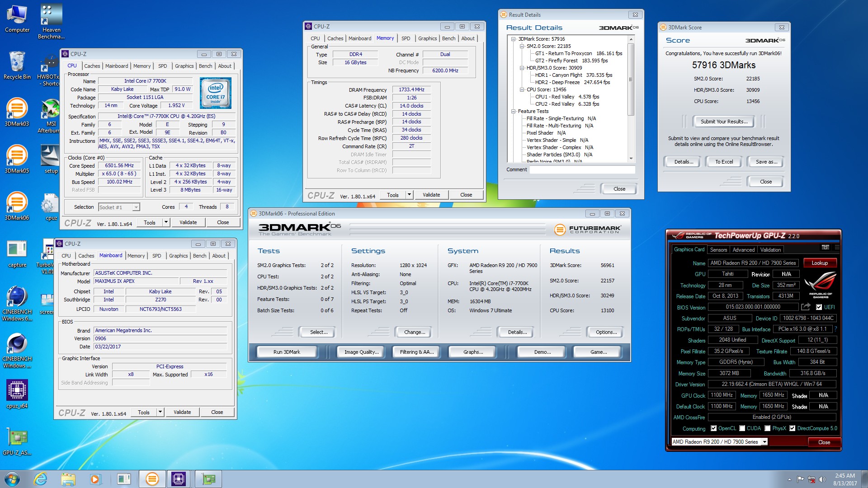This screenshot has width=868, height=488.
Task: Toggle the UEFI checkbox in GPU-Z
Action: [819, 307]
